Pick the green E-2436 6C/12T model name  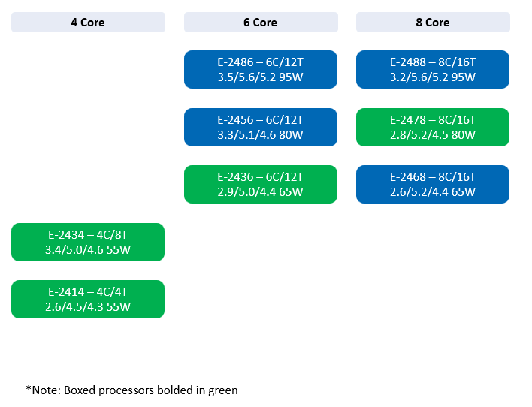click(x=261, y=177)
